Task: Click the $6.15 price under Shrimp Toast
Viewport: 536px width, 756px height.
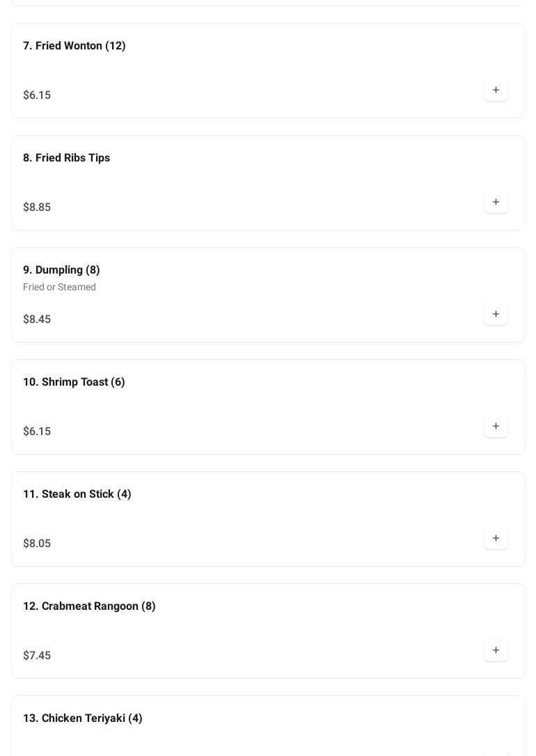Action: click(x=37, y=432)
